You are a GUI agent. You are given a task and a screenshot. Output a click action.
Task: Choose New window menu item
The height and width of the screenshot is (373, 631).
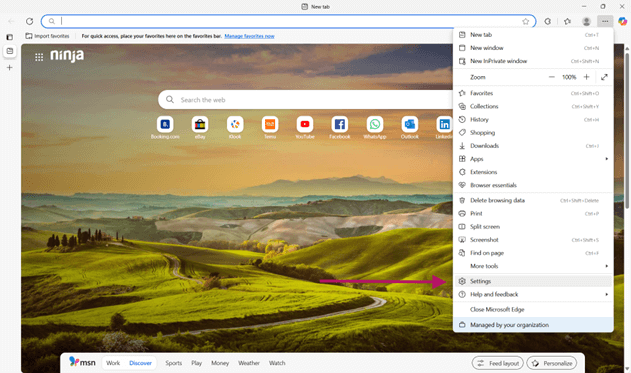533,48
